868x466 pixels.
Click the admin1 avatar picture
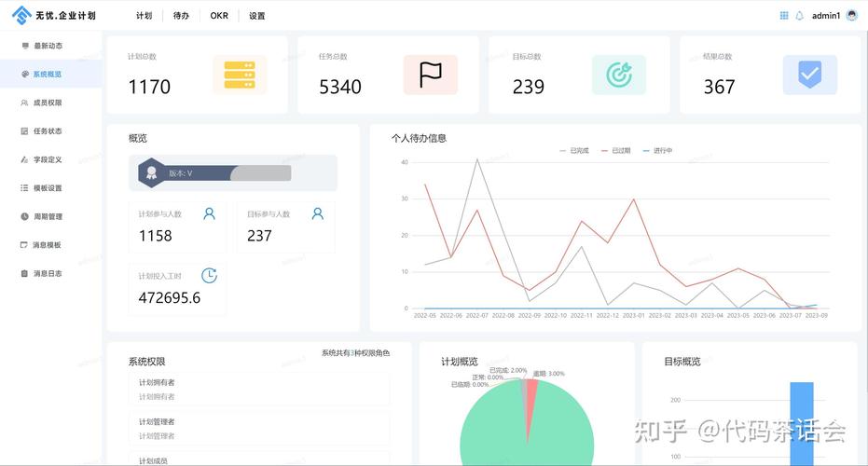point(852,16)
